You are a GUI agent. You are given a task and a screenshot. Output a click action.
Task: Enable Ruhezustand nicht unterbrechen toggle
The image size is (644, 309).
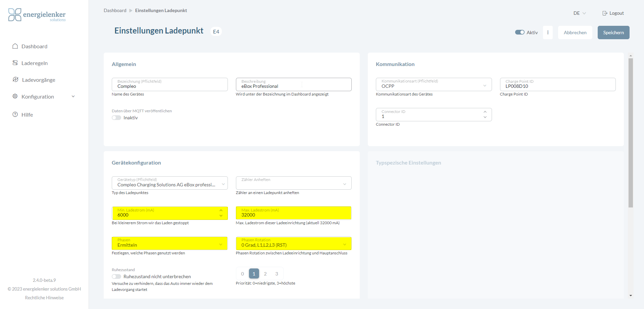coord(116,276)
